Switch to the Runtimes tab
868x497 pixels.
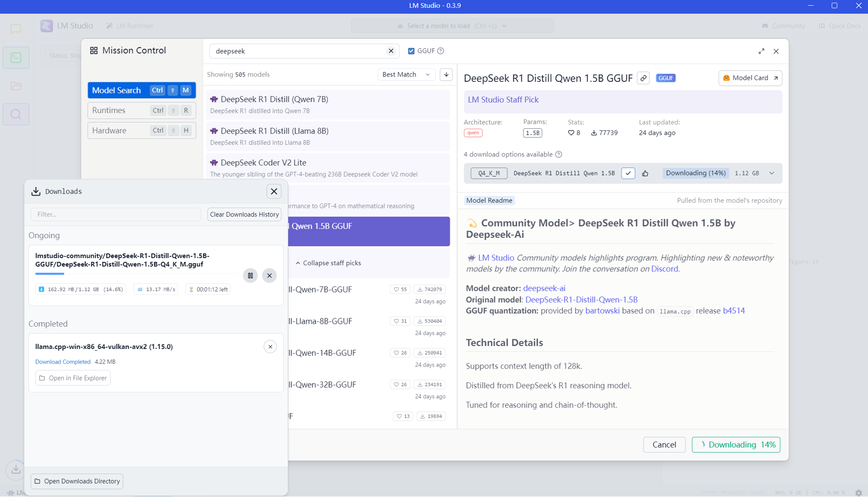tap(142, 110)
